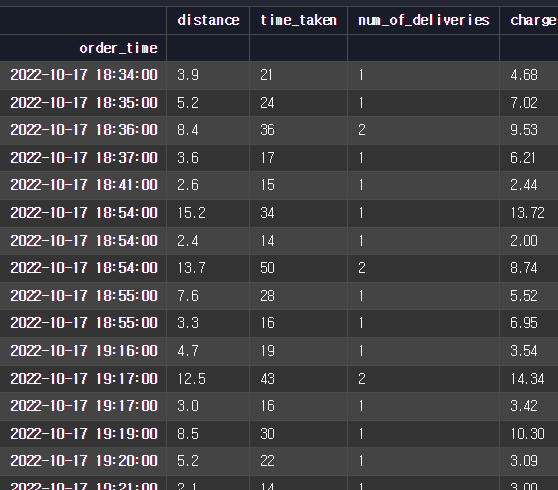
Task: Click the distance cell showing 13.7
Action: (208, 268)
